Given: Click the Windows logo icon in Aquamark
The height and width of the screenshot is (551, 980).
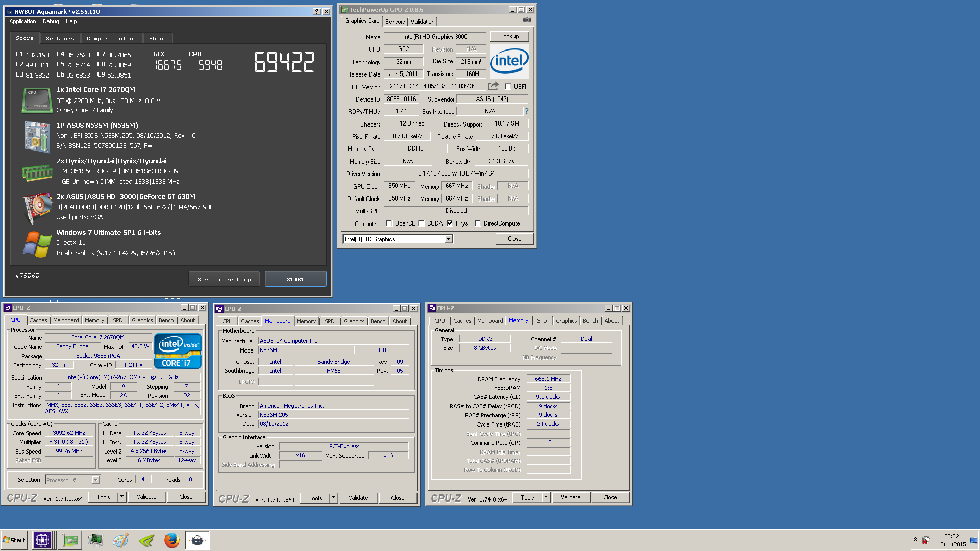Looking at the screenshot, I should point(37,244).
